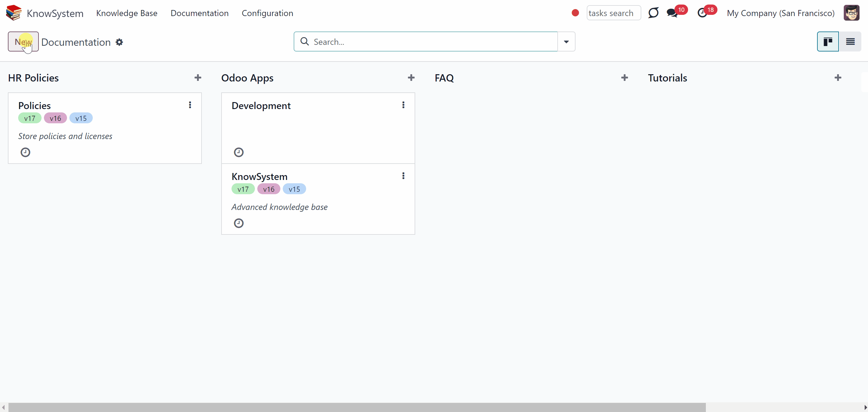Open the user avatar menu
868x412 pixels.
pyautogui.click(x=851, y=13)
